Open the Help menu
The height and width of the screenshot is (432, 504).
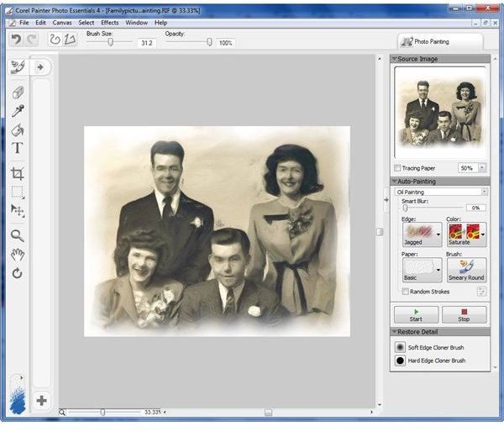pyautogui.click(x=160, y=23)
